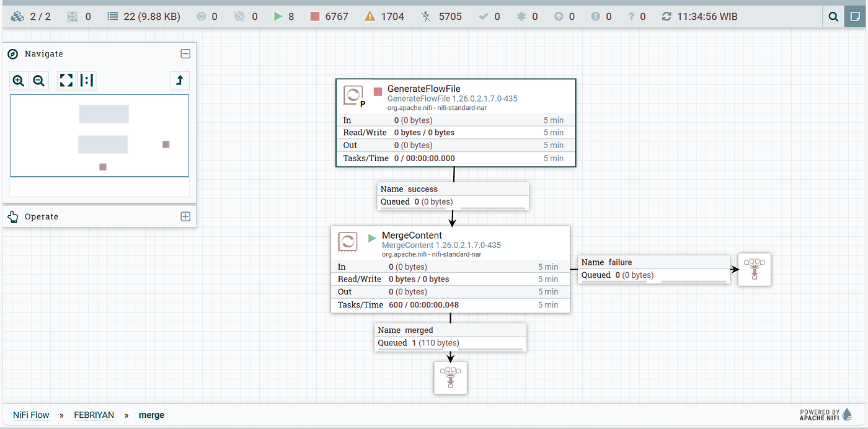The height and width of the screenshot is (429, 868).
Task: Click the cluster nodes icon showing 2 / 2
Action: point(17,17)
